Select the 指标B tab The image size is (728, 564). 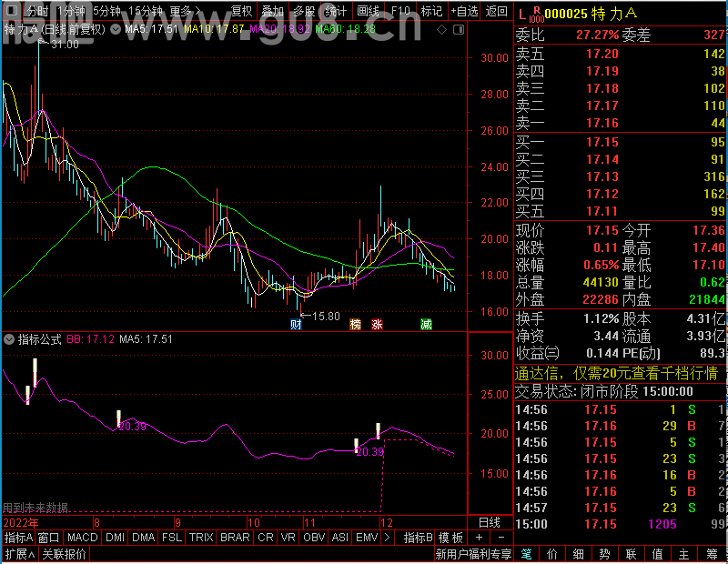[419, 538]
